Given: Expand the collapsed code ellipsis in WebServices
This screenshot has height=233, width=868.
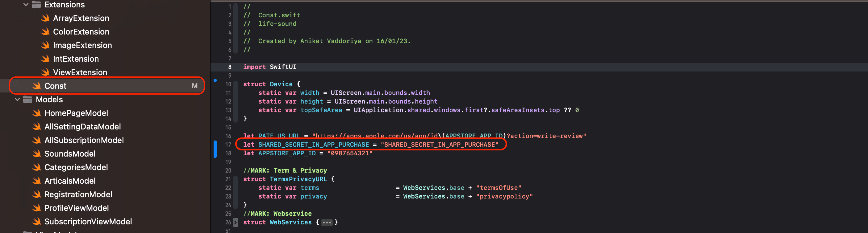Looking at the screenshot, I should pos(327,222).
